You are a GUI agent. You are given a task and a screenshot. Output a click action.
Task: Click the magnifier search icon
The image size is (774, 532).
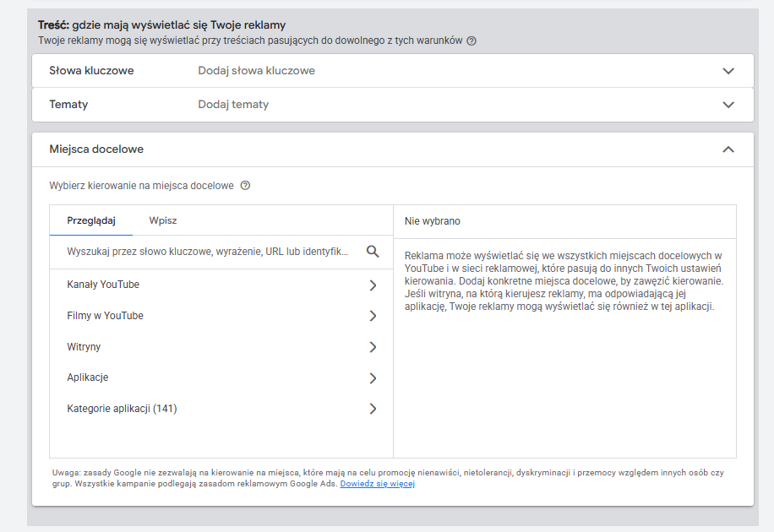373,252
